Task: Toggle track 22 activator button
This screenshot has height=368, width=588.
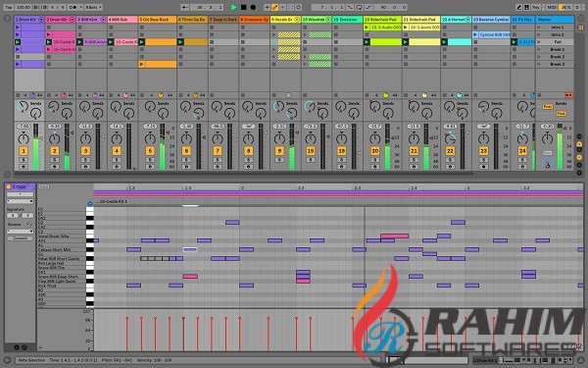Action: (x=450, y=151)
